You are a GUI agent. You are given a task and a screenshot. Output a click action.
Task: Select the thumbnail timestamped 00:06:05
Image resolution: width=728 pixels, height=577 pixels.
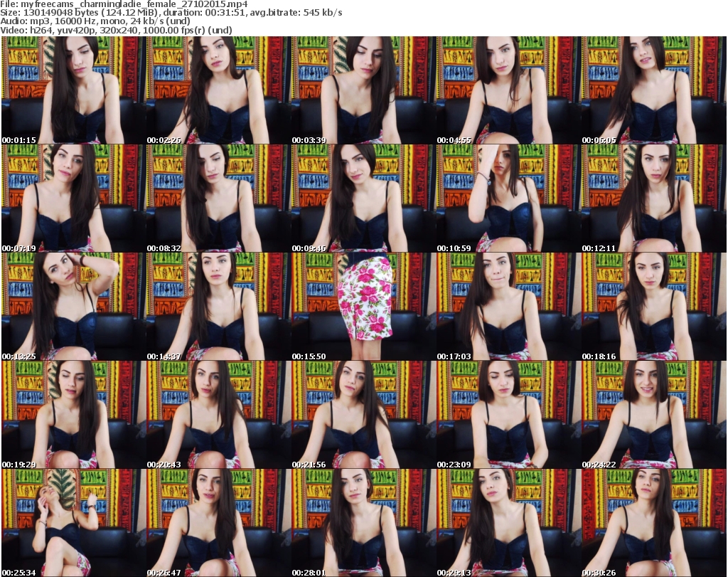point(654,90)
